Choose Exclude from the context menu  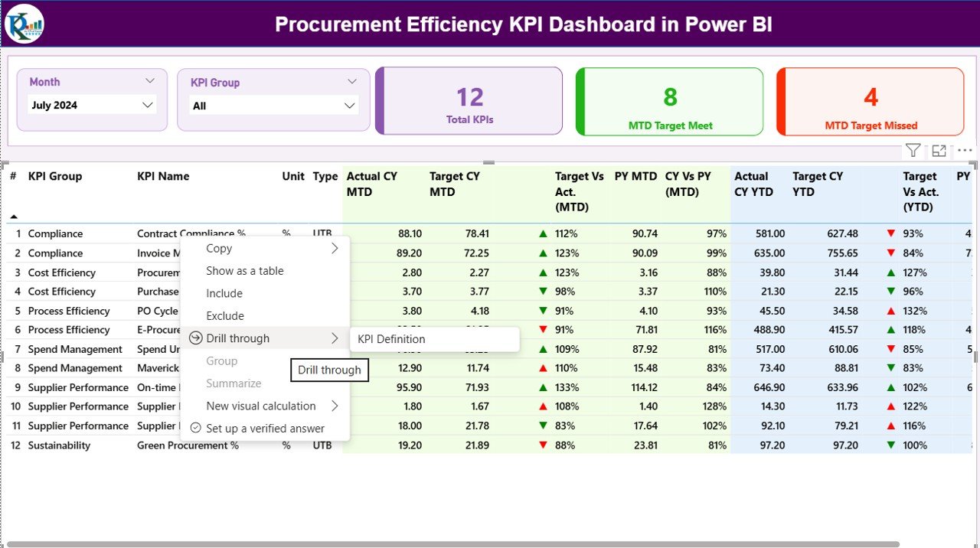[x=225, y=316]
